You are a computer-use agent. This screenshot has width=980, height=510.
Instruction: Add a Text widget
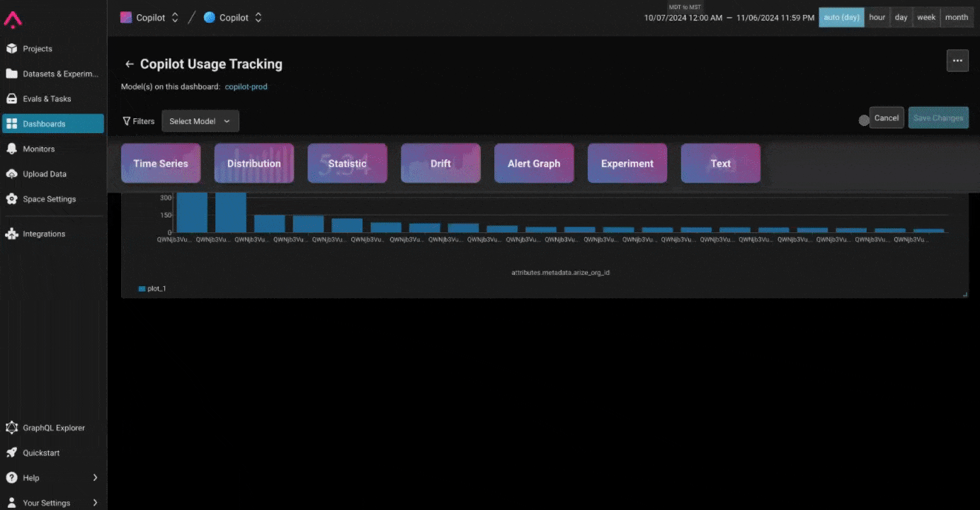tap(721, 164)
